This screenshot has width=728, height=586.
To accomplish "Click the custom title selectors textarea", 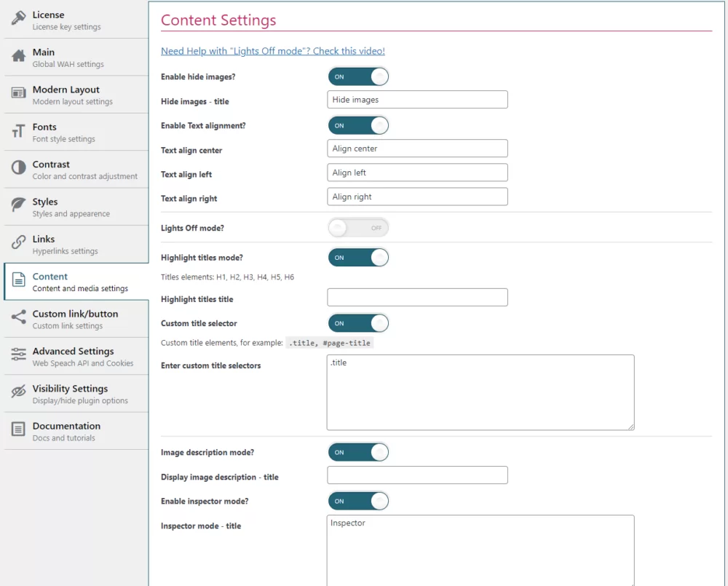I will [x=480, y=392].
